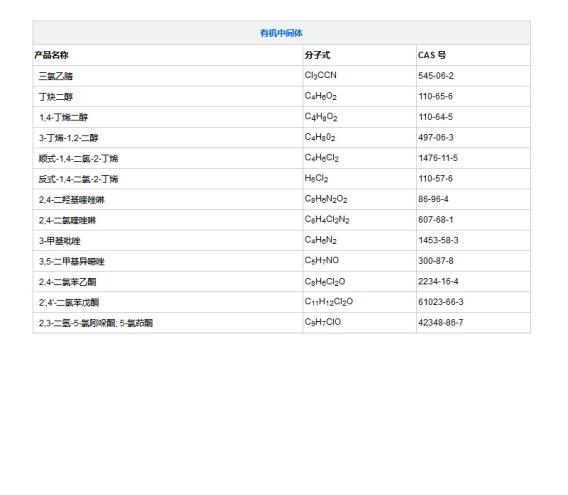This screenshot has width=568, height=495.
Task: Select formula C5H7NO
Action: click(322, 261)
